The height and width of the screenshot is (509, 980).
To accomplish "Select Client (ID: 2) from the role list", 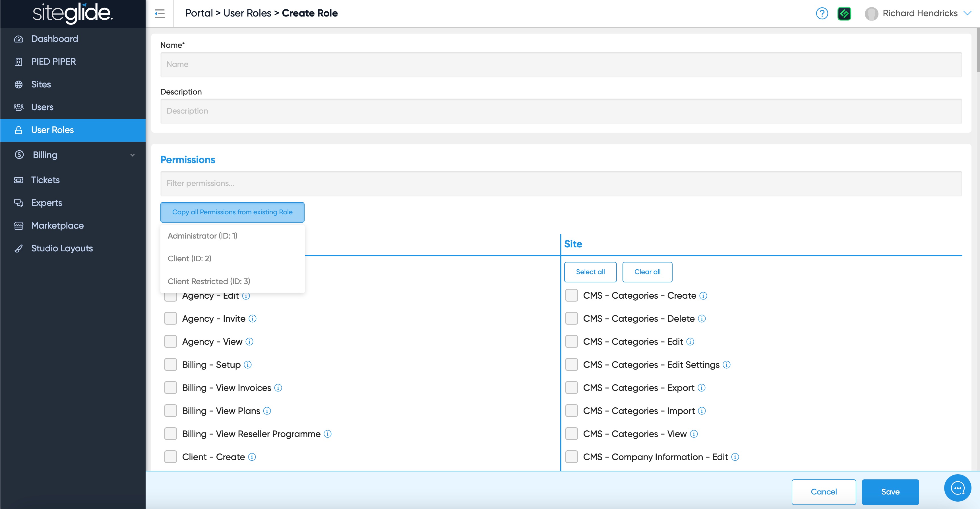I will pos(189,258).
